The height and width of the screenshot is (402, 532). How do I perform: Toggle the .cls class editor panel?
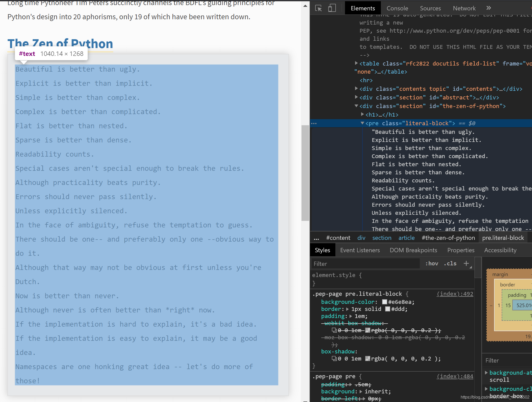(x=450, y=264)
